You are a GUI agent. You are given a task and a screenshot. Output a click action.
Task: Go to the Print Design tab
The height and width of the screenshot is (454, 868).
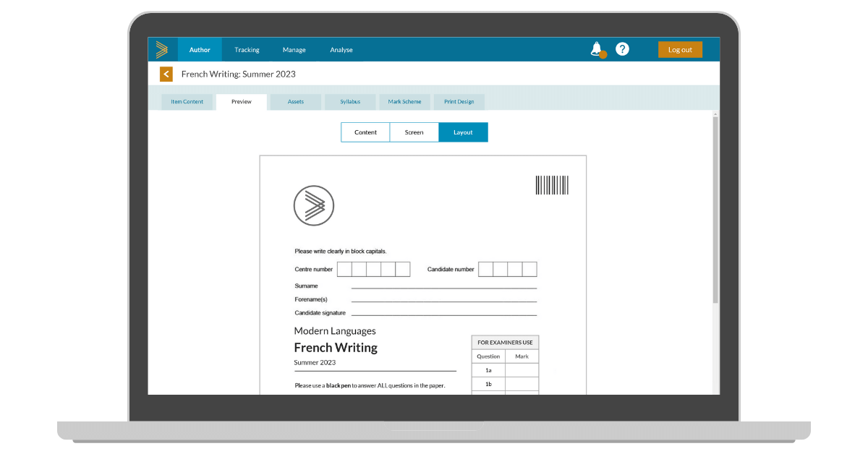[459, 102]
